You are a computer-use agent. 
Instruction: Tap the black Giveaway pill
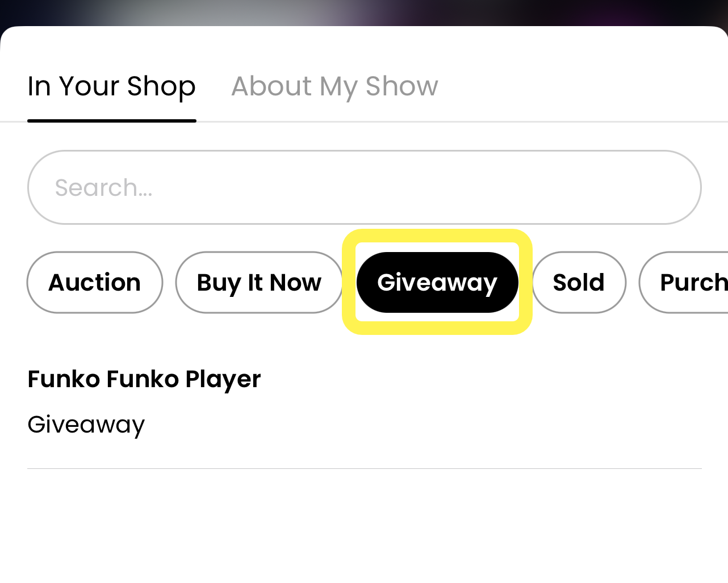[x=437, y=282]
